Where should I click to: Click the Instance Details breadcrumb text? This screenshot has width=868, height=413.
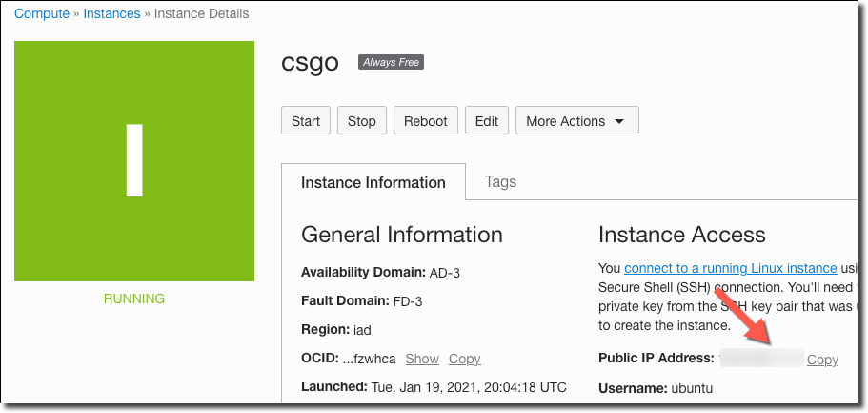[201, 14]
